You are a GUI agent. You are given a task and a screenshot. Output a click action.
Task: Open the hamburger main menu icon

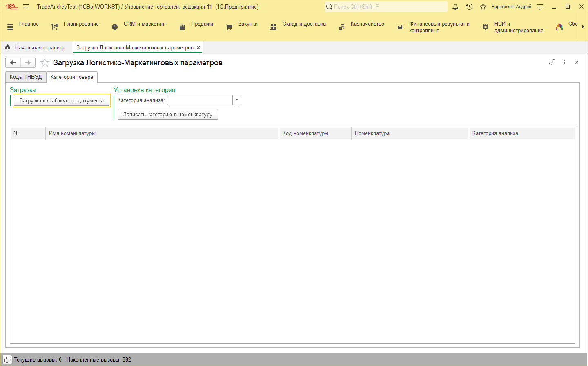tap(26, 7)
